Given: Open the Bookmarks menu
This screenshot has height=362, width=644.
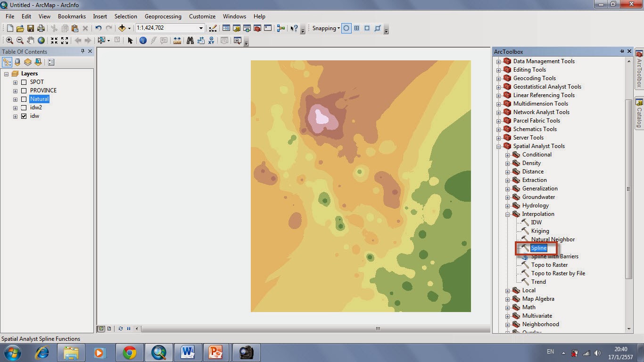Looking at the screenshot, I should coord(72,16).
